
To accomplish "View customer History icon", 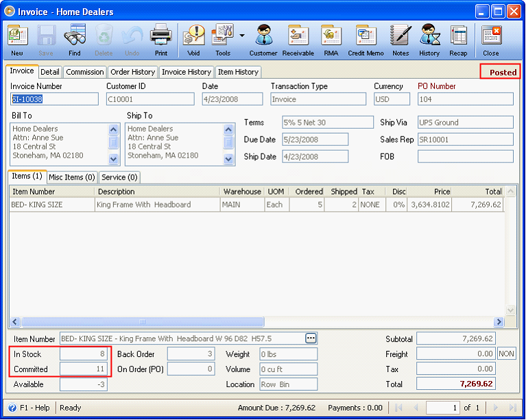I will coord(429,40).
